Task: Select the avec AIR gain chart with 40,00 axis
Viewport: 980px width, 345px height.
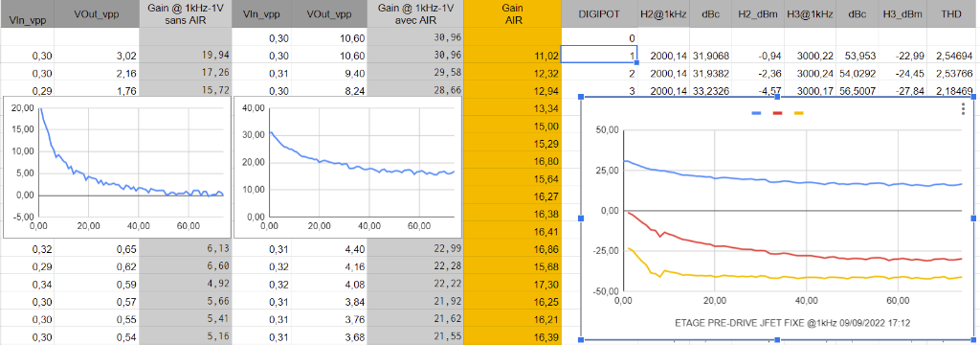Action: coord(346,167)
